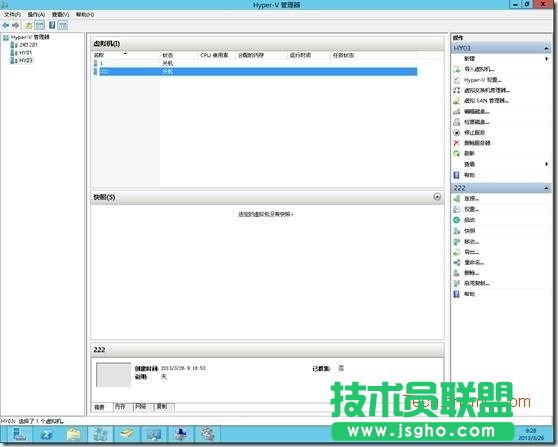Click the 重命名 rename action icon
Screen dimensions: 558x447
pos(457,263)
